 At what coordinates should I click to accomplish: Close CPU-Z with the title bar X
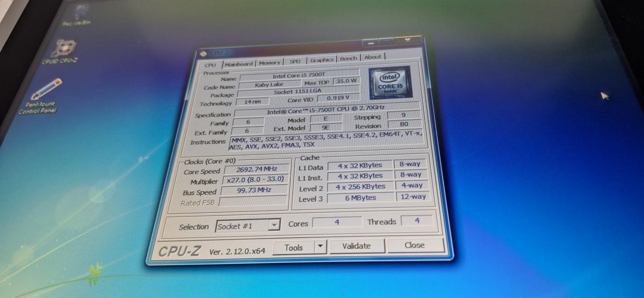(408, 39)
